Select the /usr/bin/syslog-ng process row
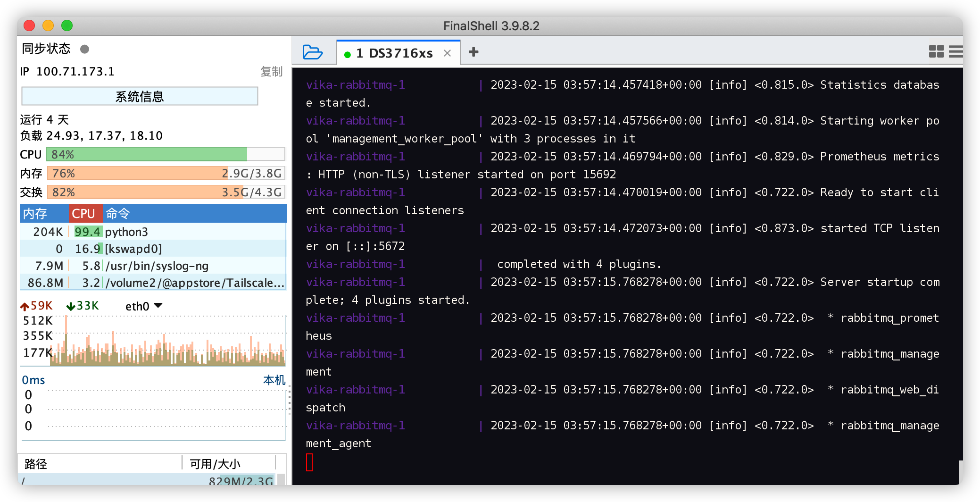The height and width of the screenshot is (502, 980). point(153,266)
